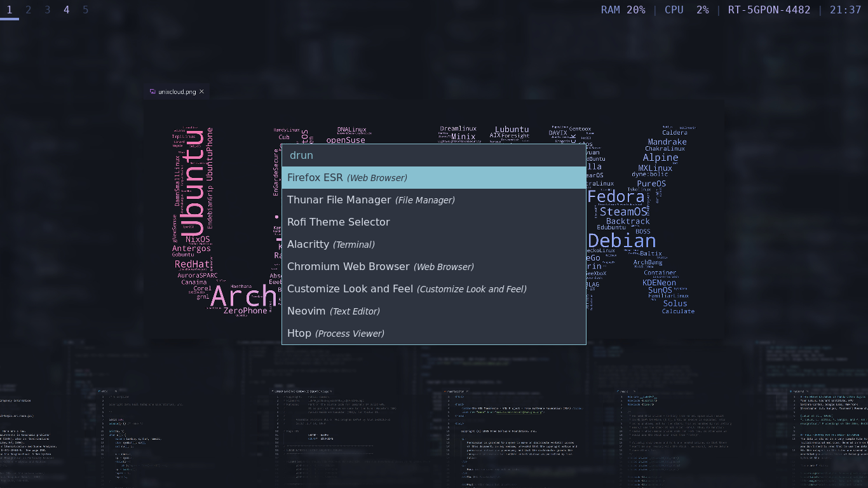Viewport: 868px width, 488px height.
Task: Switch to workspace 4
Action: (67, 10)
